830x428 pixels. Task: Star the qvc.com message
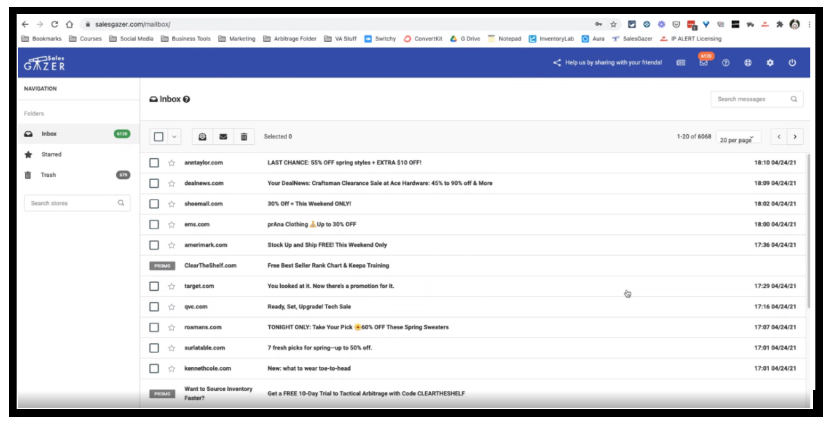tap(172, 307)
